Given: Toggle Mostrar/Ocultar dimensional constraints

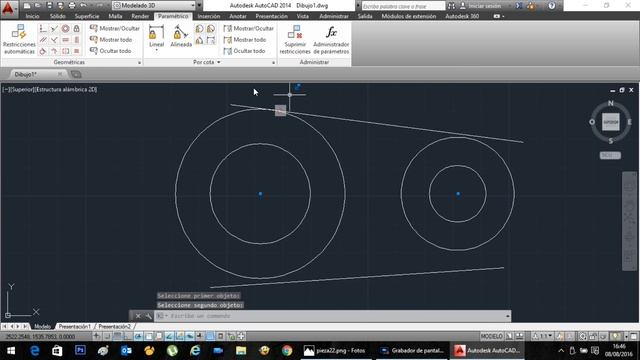Looking at the screenshot, I should coord(249,28).
